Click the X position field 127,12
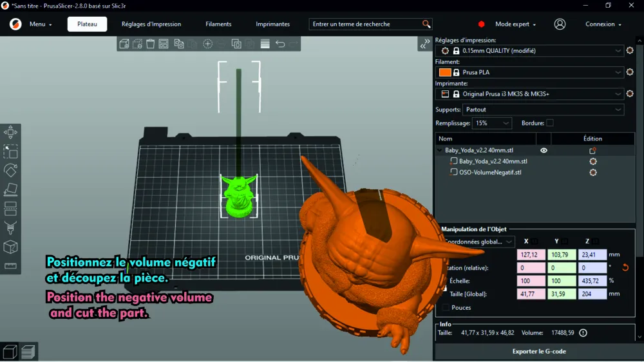The width and height of the screenshot is (644, 362). coord(531,255)
